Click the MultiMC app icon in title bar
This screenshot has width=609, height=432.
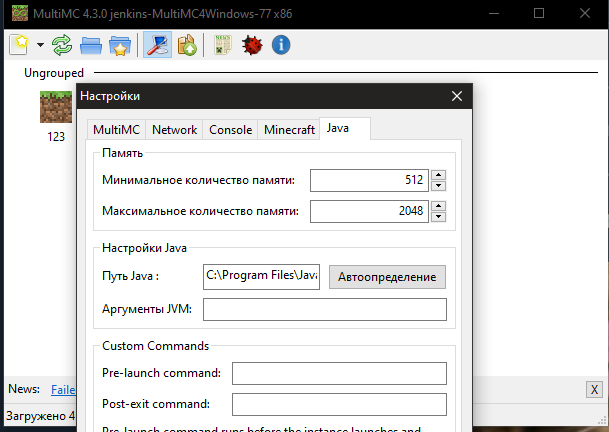coord(19,14)
